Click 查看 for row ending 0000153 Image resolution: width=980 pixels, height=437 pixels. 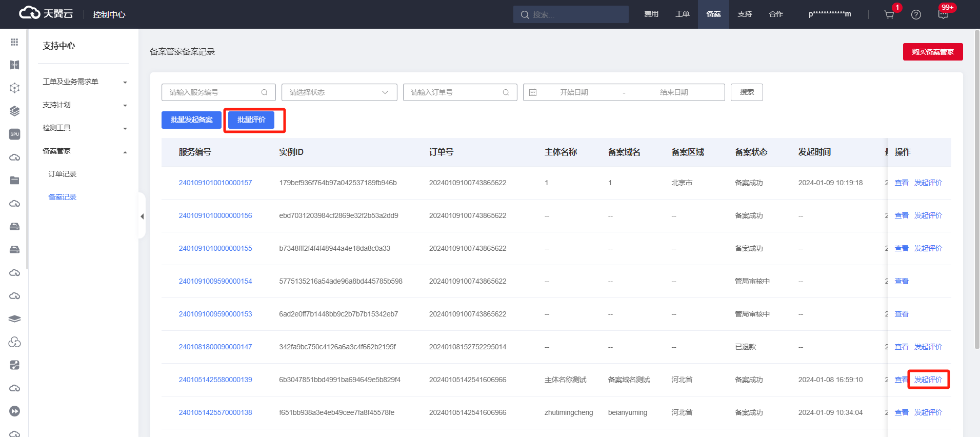pos(902,314)
